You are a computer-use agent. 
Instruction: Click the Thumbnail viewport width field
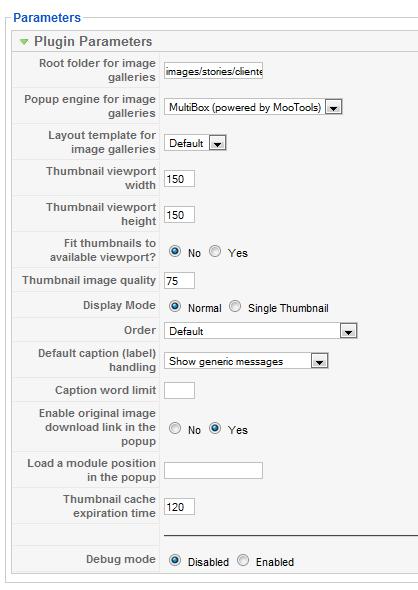pos(179,179)
